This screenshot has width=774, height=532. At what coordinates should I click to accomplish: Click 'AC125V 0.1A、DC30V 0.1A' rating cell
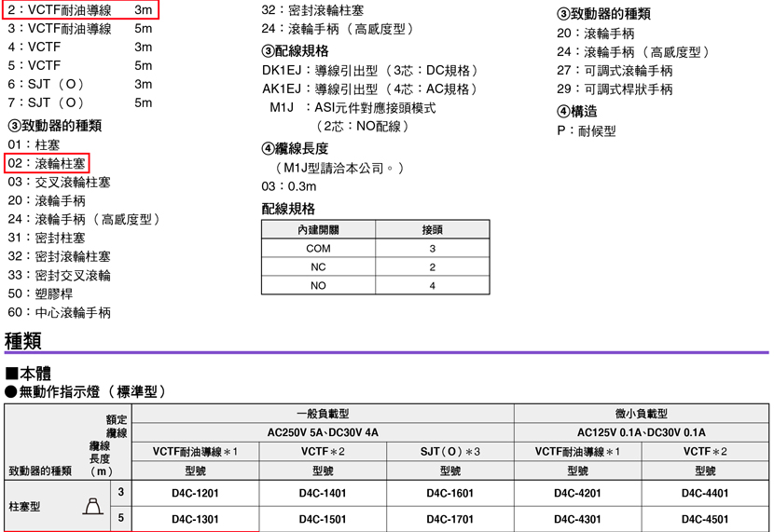coord(642,432)
